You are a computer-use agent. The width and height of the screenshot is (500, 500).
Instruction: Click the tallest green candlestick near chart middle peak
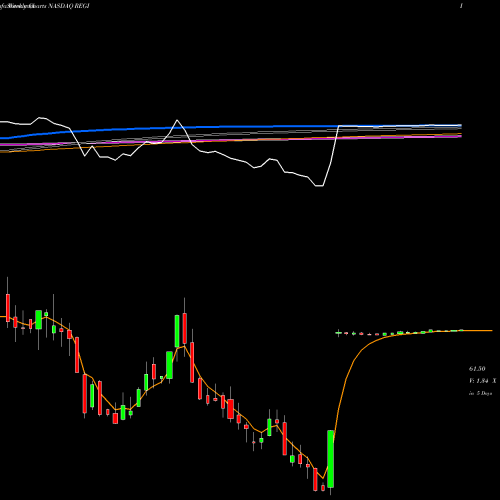tap(177, 331)
